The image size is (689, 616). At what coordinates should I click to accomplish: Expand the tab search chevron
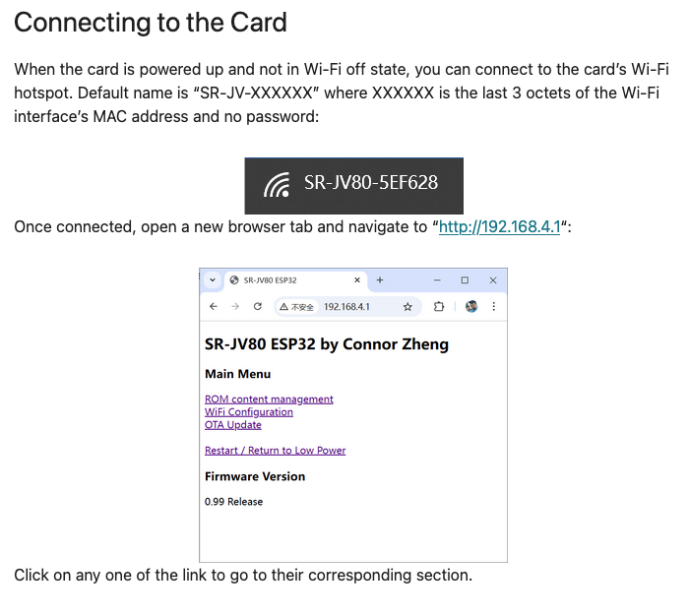coord(213,280)
